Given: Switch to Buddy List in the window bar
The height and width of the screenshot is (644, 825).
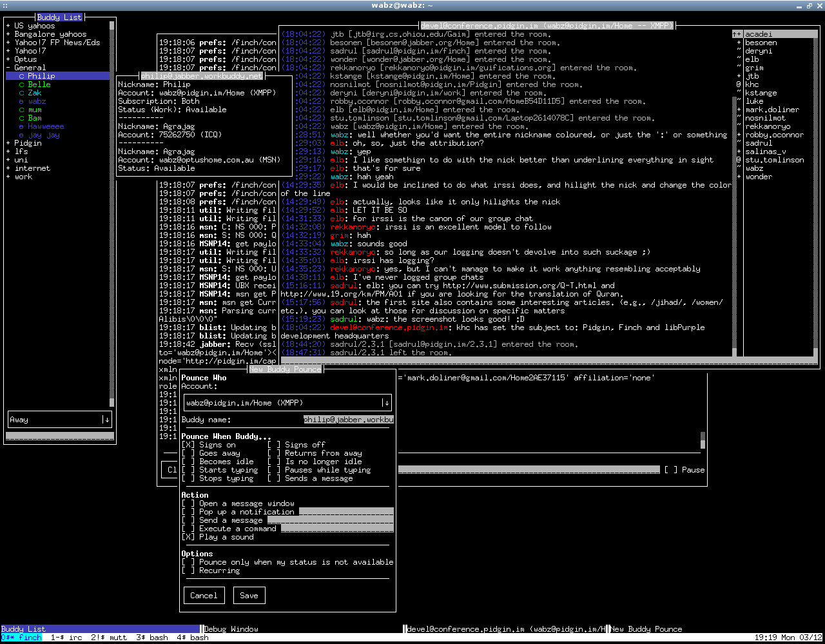Looking at the screenshot, I should pyautogui.click(x=101, y=629).
